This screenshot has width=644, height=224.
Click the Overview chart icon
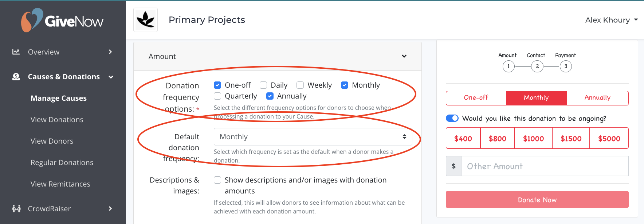point(16,52)
